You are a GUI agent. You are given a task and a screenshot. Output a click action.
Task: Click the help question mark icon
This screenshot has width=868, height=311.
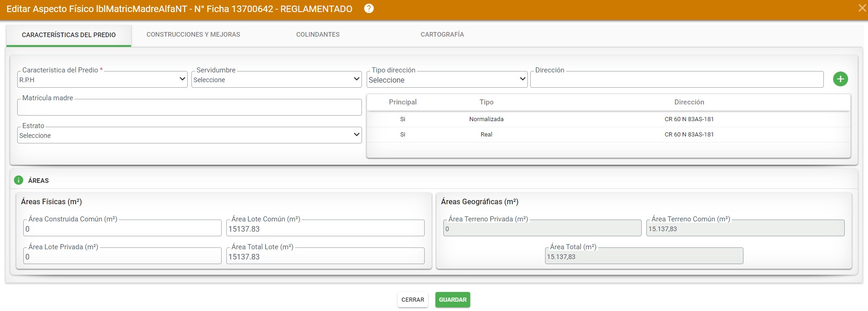(x=369, y=8)
